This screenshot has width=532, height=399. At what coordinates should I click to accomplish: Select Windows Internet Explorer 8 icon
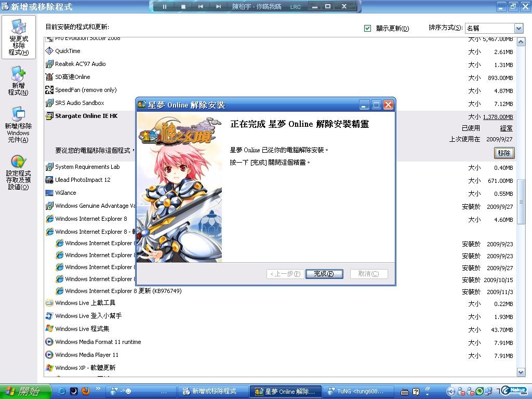(x=49, y=219)
